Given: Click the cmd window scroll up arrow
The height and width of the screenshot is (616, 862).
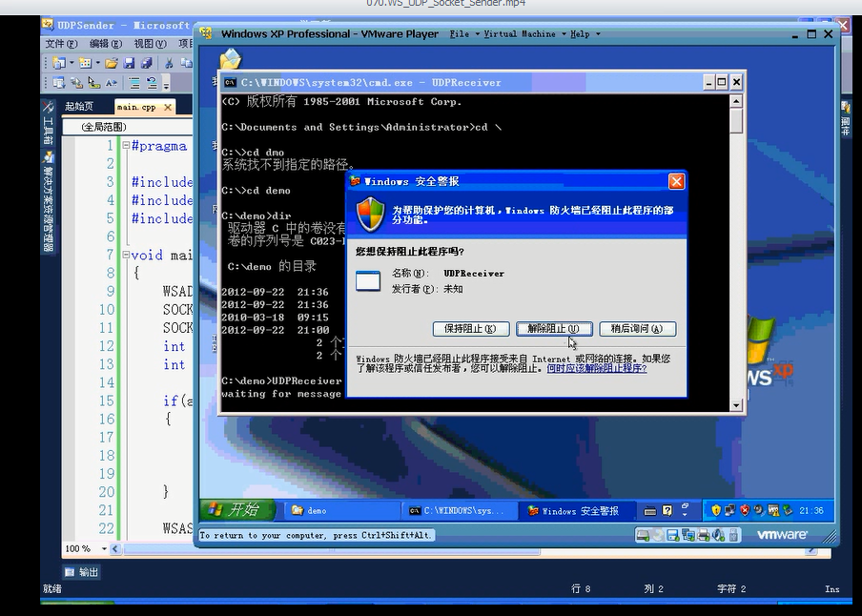Looking at the screenshot, I should pyautogui.click(x=736, y=101).
